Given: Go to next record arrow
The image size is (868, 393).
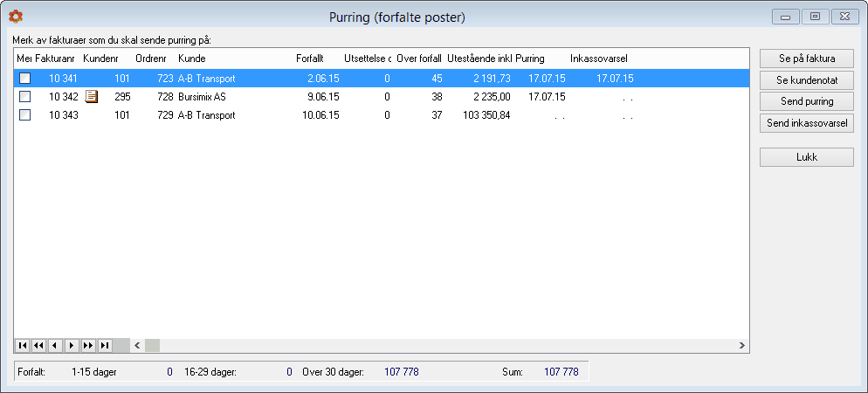Looking at the screenshot, I should pos(72,345).
